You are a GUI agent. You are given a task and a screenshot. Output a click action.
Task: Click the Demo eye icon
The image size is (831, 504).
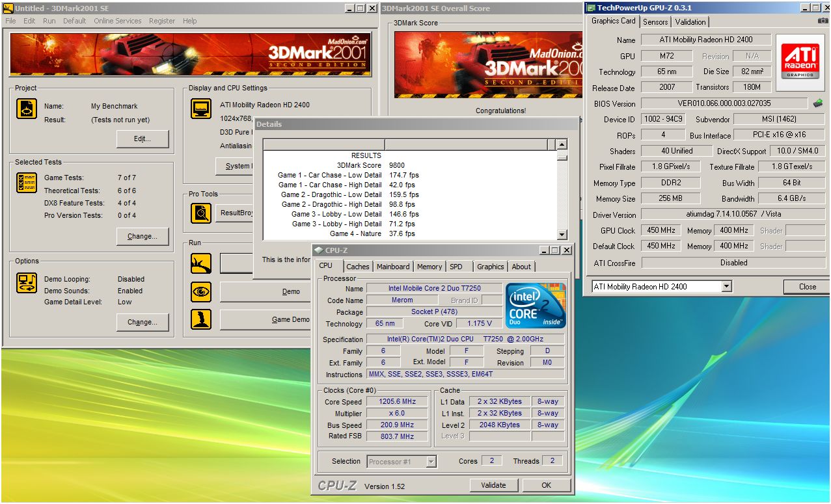(x=201, y=291)
